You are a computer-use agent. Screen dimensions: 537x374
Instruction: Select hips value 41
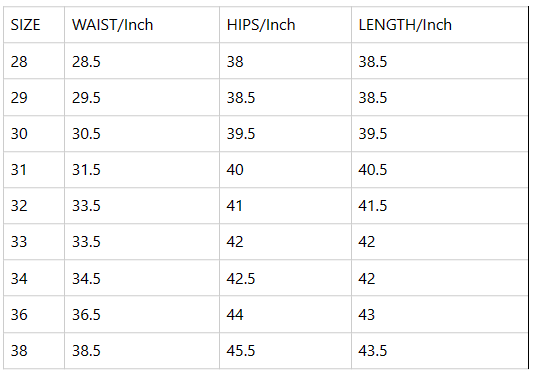(x=235, y=206)
